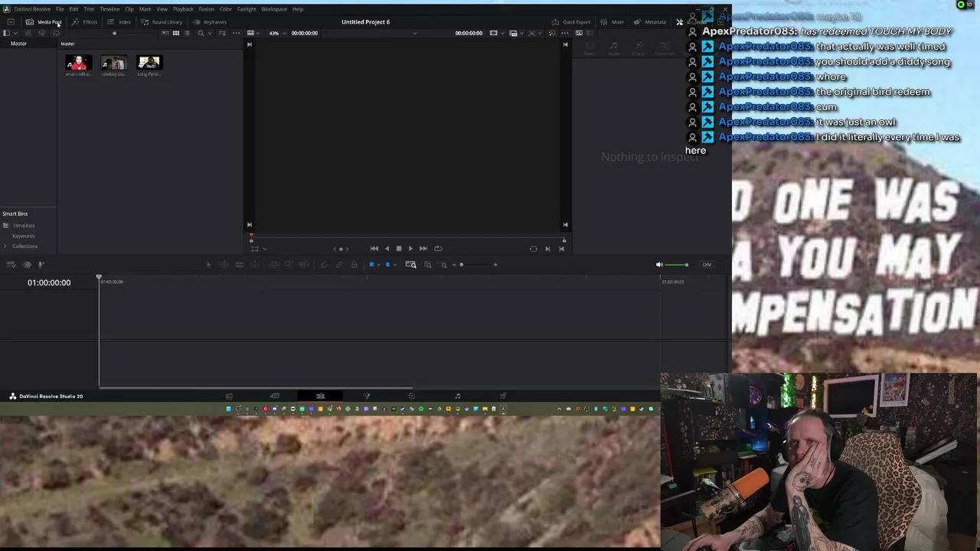The image size is (980, 551).
Task: Open the Playback menu
Action: coord(183,9)
